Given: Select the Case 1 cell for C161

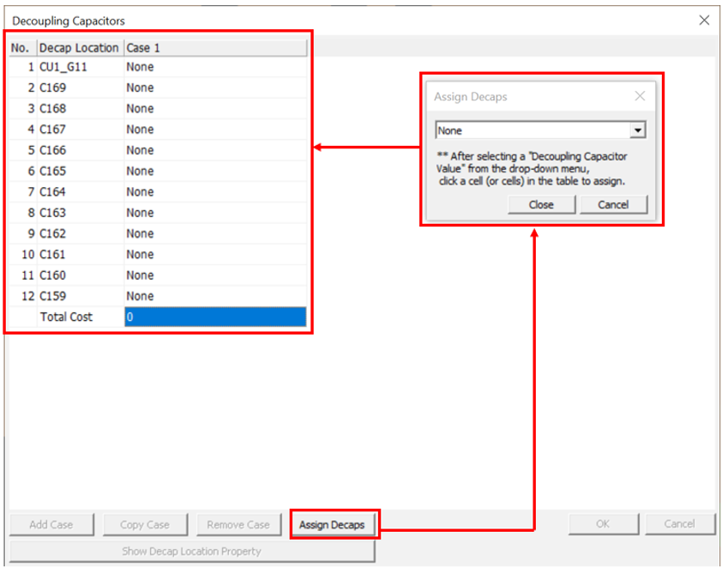Looking at the screenshot, I should point(214,254).
